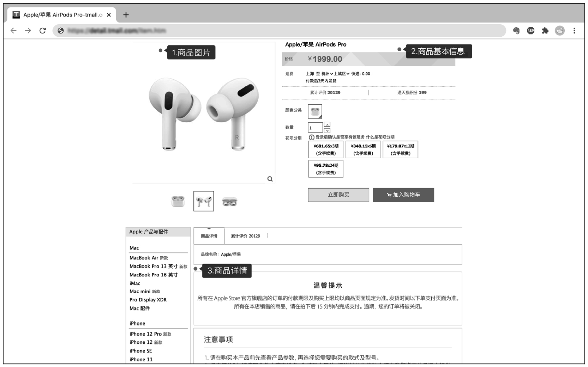Viewport: 588px width, 367px height.
Task: Open Pro Display XDR in sidebar
Action: click(148, 300)
